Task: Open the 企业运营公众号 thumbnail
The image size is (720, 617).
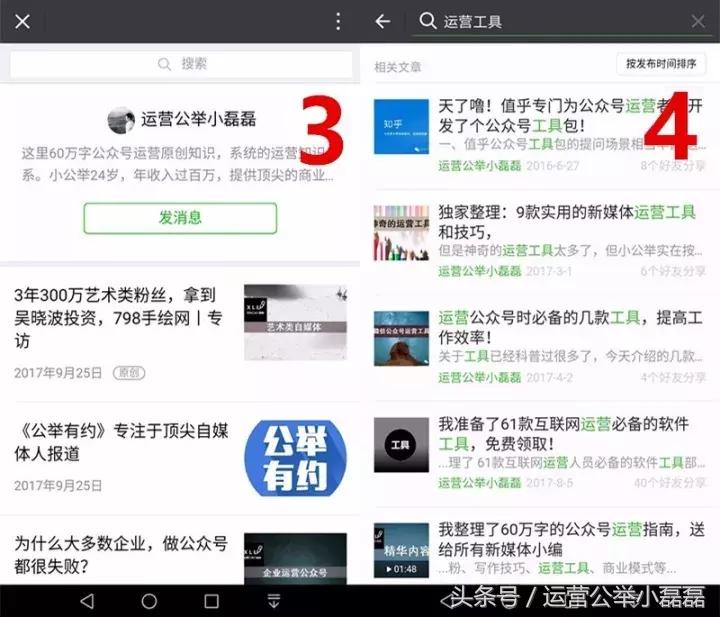Action: [295, 559]
